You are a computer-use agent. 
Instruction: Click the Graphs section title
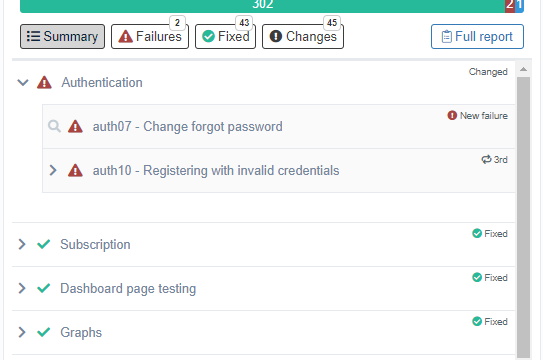(81, 332)
